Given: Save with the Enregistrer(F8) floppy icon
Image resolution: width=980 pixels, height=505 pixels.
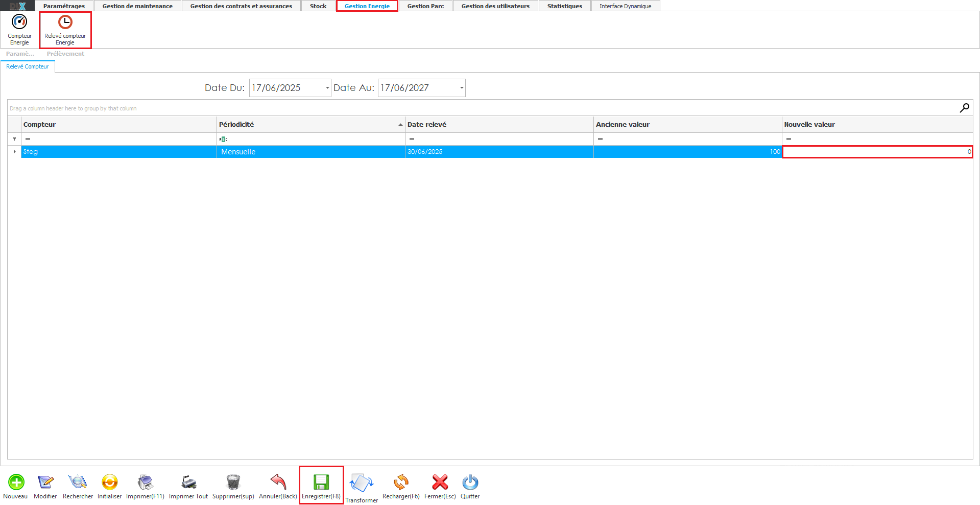Looking at the screenshot, I should pos(321,482).
